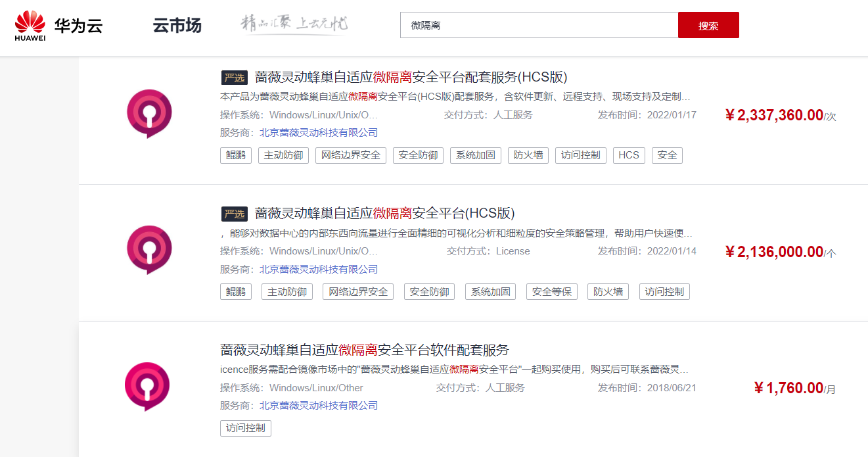Select the 鲲鹏 tag in the first result
The height and width of the screenshot is (457, 868).
point(235,155)
